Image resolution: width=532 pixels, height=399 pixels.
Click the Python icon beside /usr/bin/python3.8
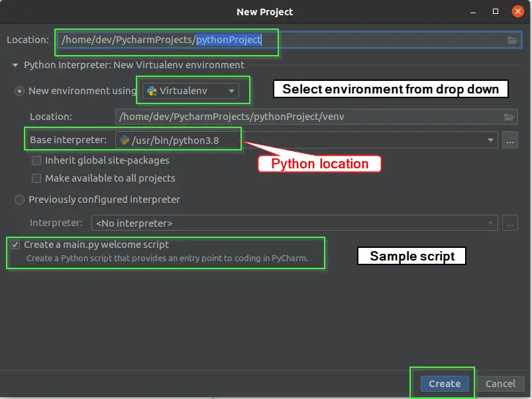(x=125, y=140)
